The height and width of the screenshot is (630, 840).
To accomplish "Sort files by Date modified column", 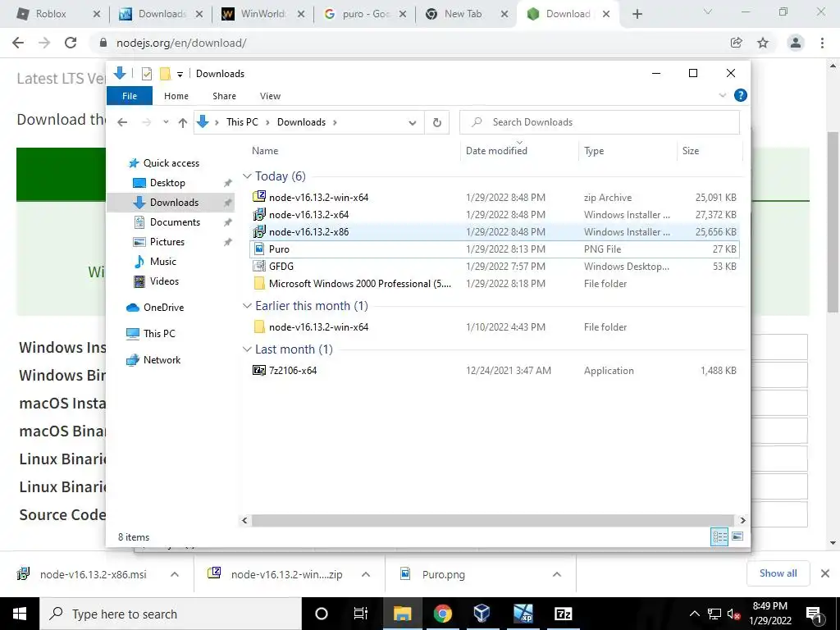I will (496, 151).
